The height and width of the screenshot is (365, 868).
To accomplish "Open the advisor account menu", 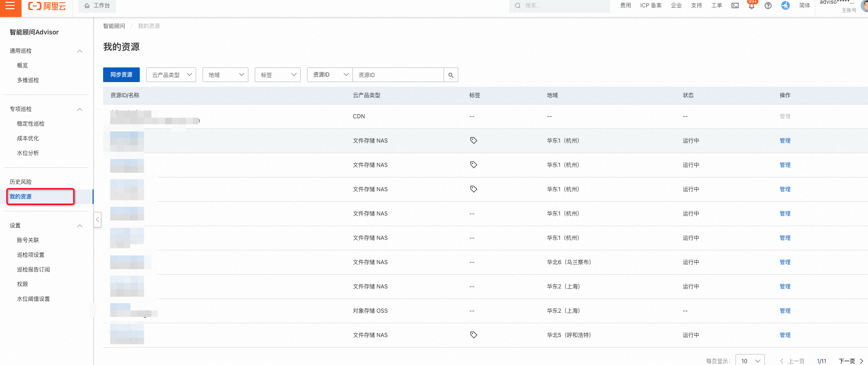I will coord(842,6).
